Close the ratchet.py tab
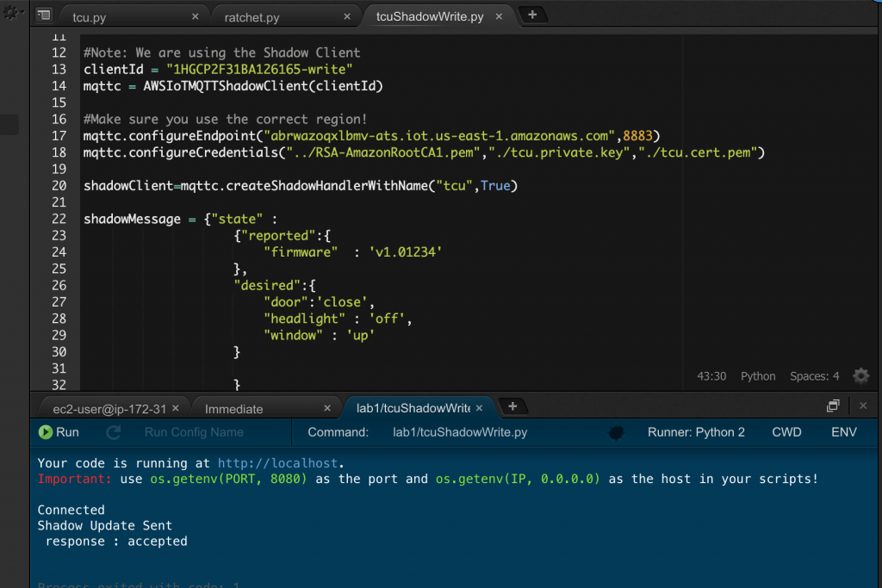Viewport: 882px width, 588px height. tap(347, 16)
